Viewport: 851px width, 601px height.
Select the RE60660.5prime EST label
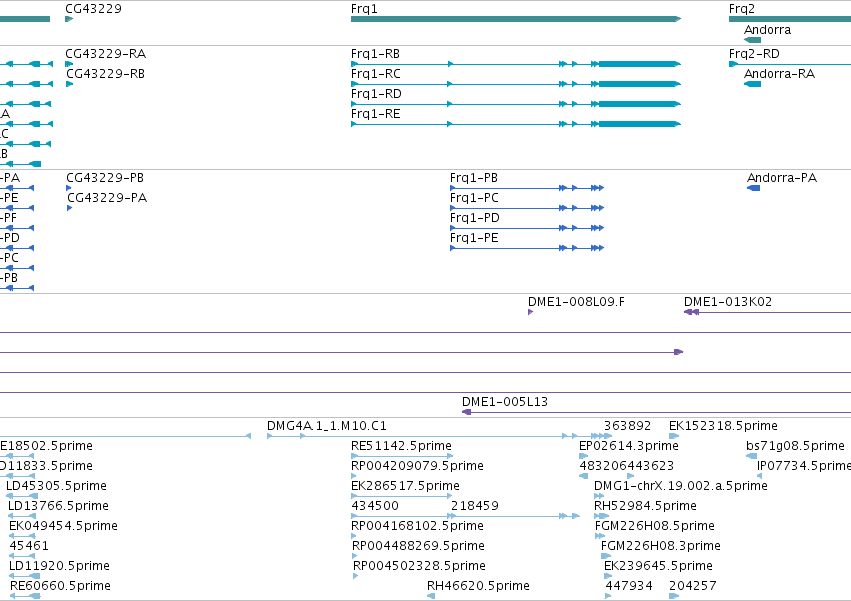(x=60, y=586)
